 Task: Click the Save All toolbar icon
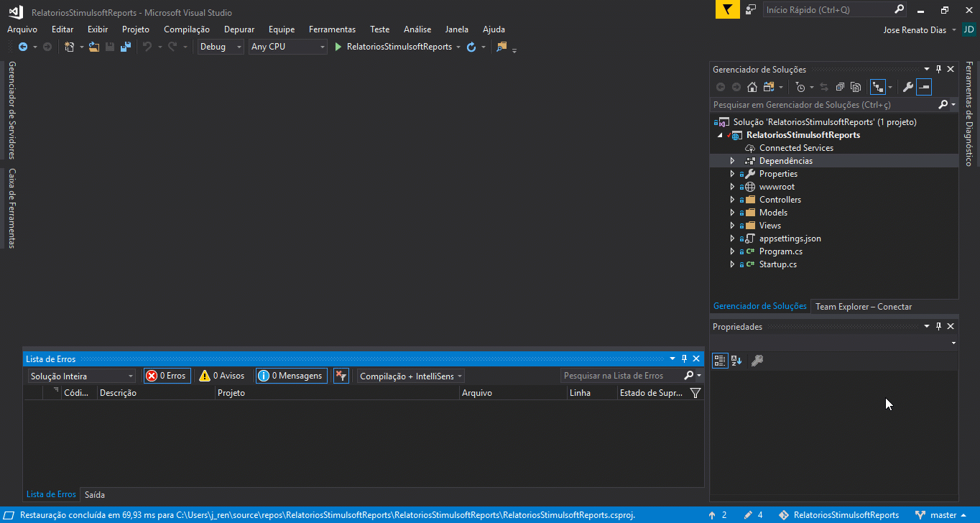[126, 47]
